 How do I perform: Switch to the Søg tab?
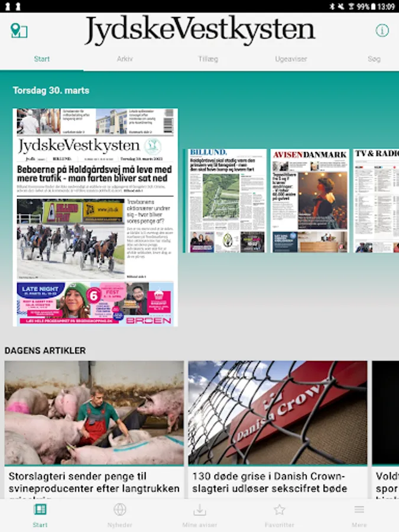click(x=374, y=59)
